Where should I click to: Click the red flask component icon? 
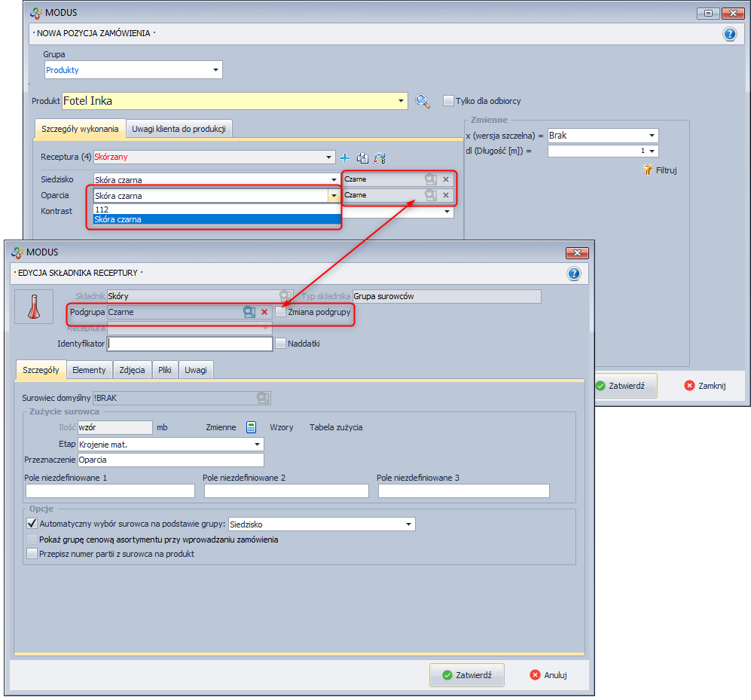[33, 307]
